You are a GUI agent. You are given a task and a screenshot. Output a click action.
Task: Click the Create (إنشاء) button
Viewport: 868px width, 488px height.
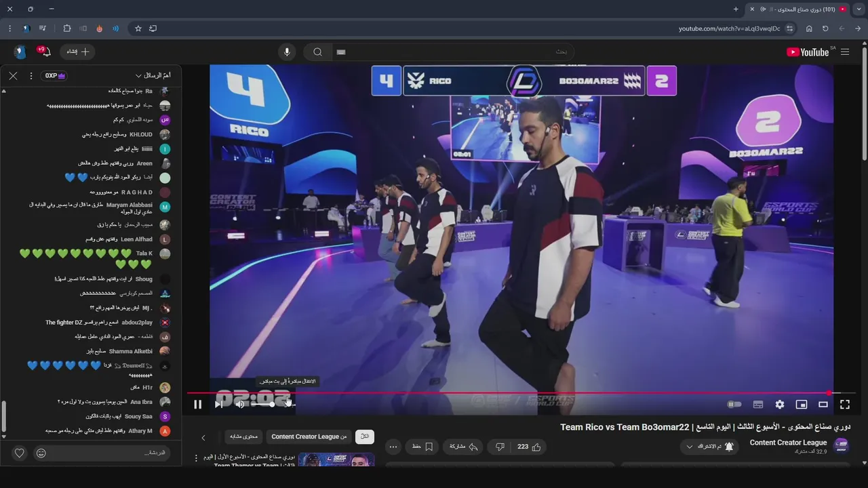tap(78, 52)
